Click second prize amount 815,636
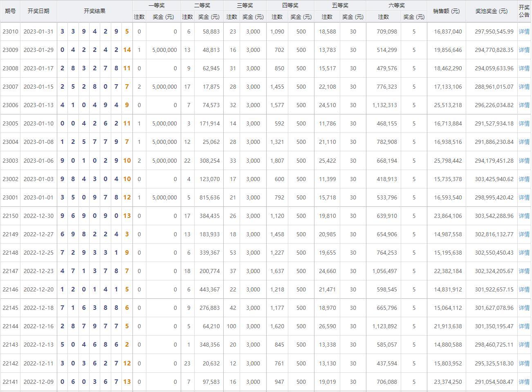This screenshot has width=532, height=392. tap(210, 197)
